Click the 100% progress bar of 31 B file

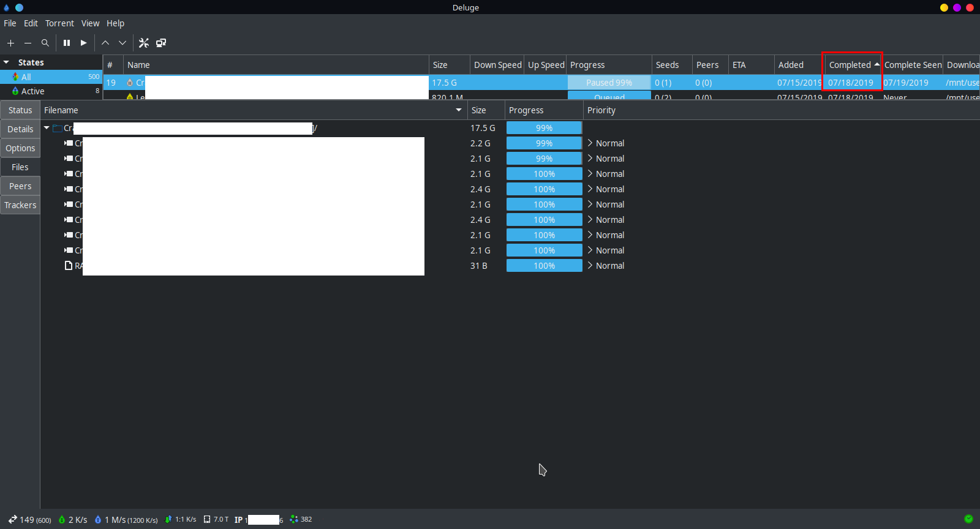[x=544, y=266]
